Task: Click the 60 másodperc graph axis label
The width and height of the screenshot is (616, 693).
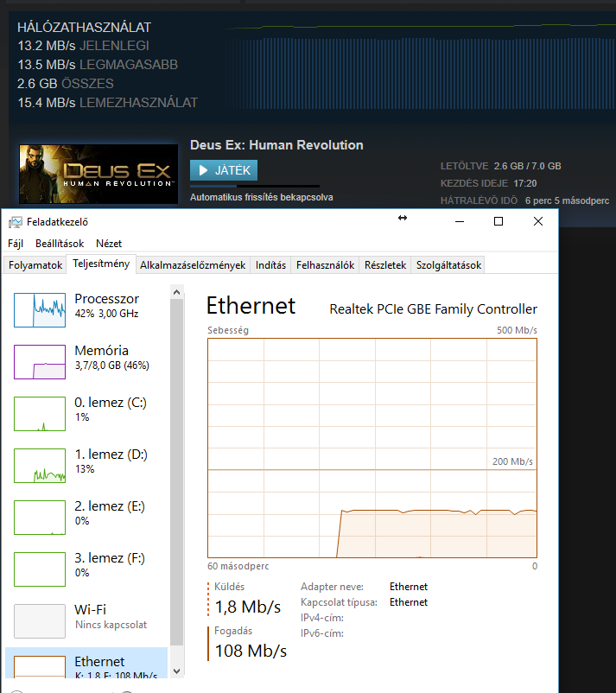Action: pyautogui.click(x=238, y=566)
